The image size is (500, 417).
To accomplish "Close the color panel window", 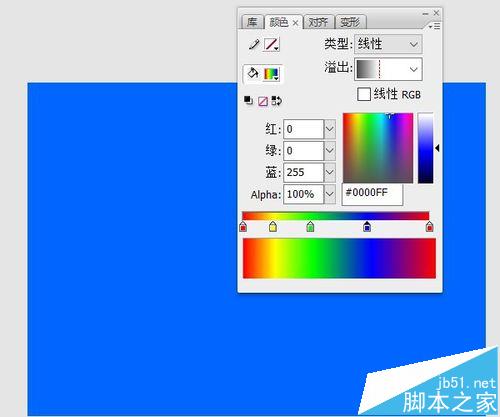I will (x=436, y=13).
